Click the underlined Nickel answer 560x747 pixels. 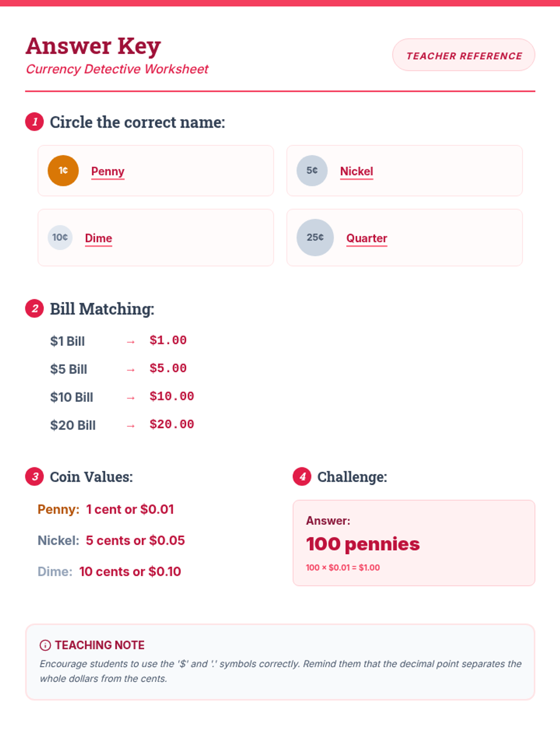pos(357,171)
